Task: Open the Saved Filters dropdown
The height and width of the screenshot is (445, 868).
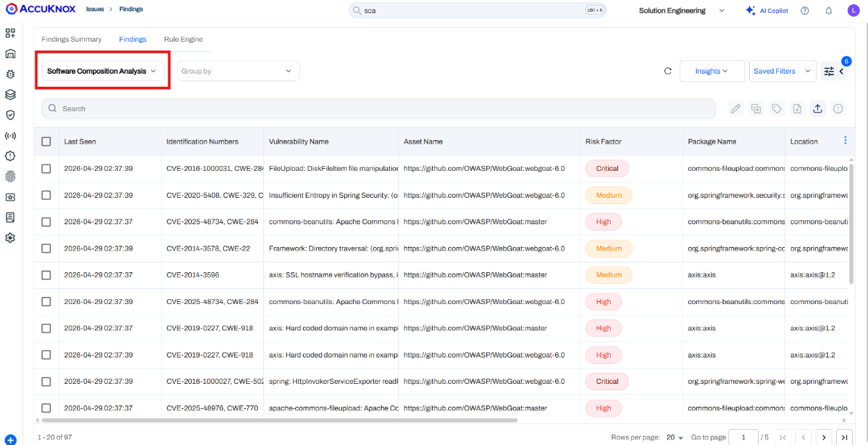Action: [x=782, y=71]
